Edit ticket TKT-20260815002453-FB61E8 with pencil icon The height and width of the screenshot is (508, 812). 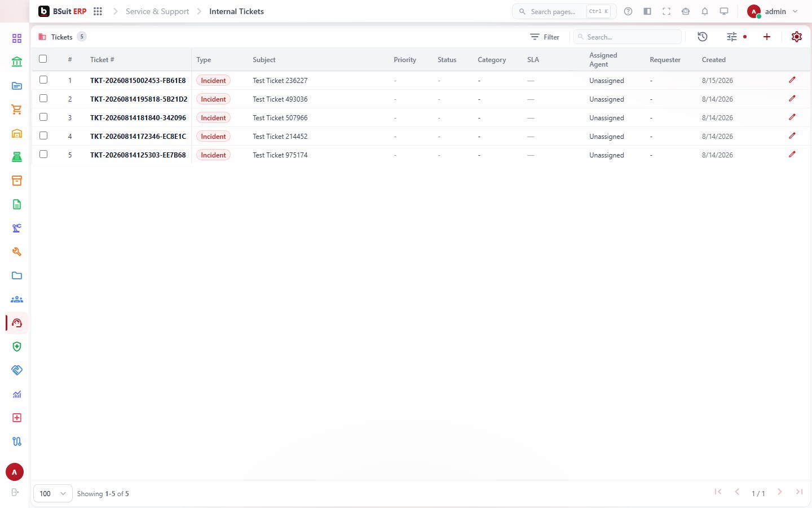point(792,80)
